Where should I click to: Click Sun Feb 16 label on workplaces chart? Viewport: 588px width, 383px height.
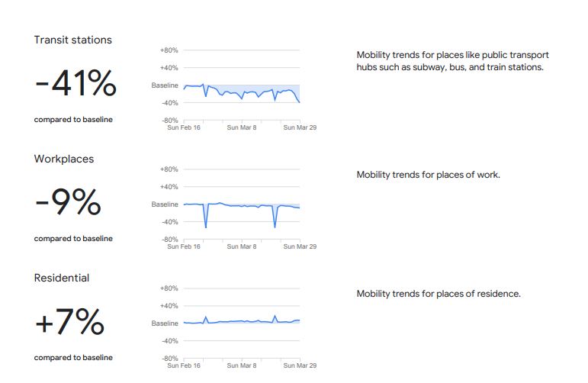point(184,246)
